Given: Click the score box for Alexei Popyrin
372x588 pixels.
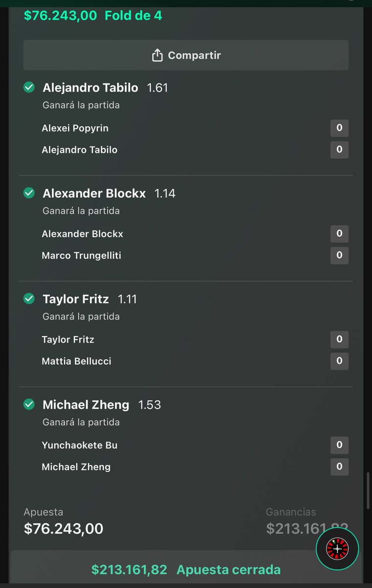Looking at the screenshot, I should pyautogui.click(x=339, y=128).
